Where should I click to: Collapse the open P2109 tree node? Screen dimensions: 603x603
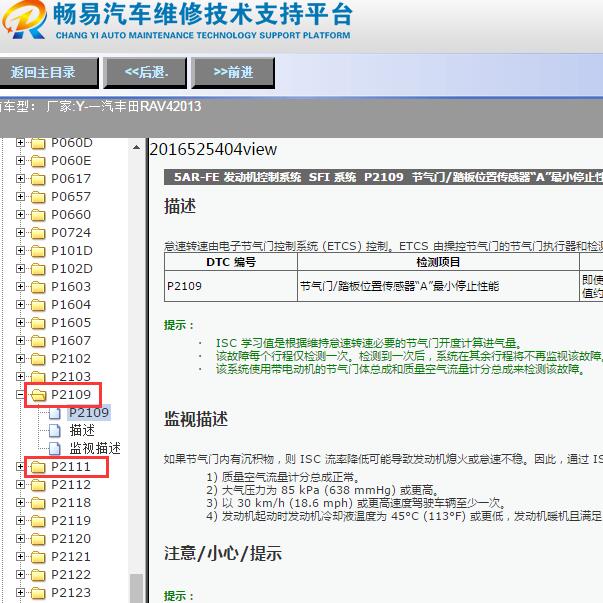pos(20,395)
